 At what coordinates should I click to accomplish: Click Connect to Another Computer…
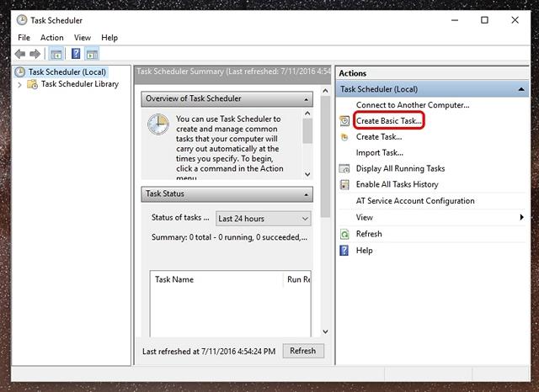point(413,105)
